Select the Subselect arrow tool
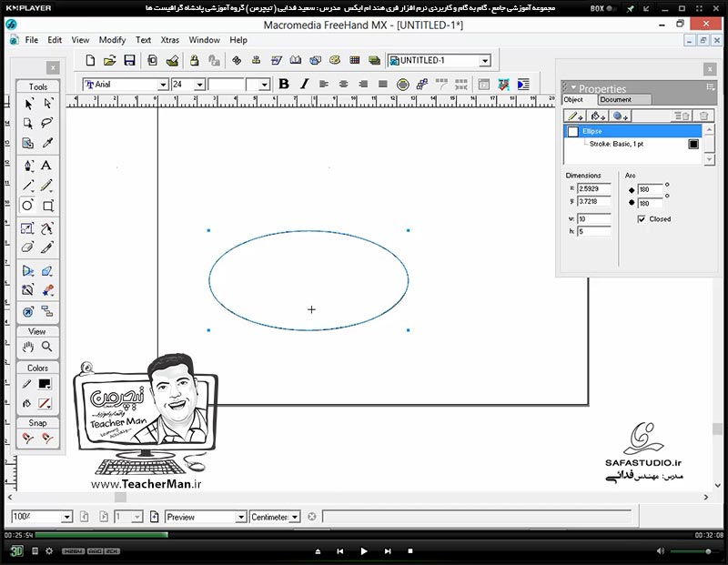728x565 pixels. tap(47, 104)
